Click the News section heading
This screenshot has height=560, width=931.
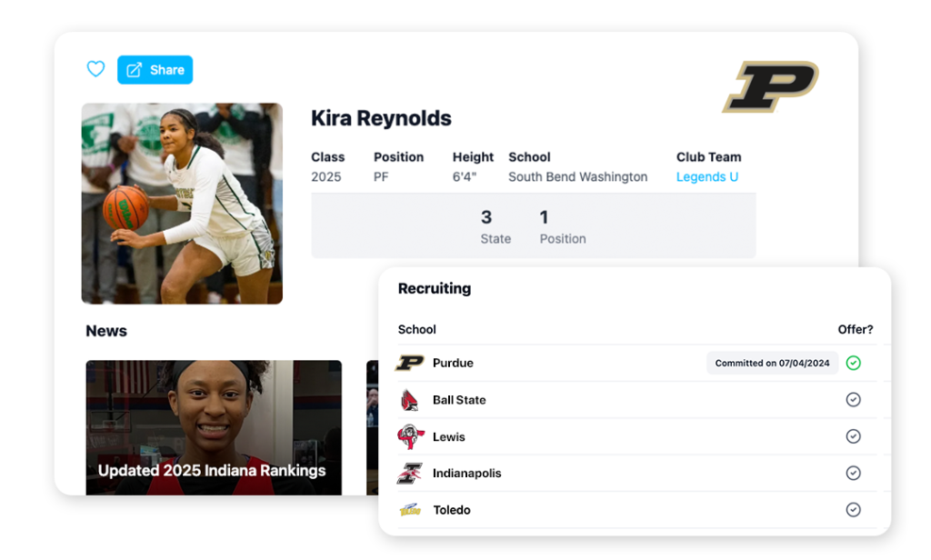[106, 331]
